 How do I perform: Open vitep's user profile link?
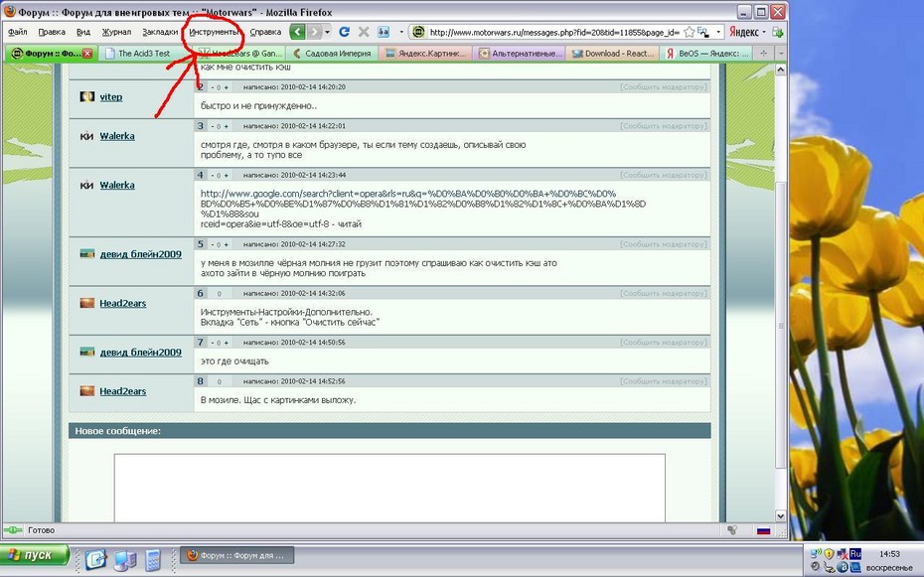[x=111, y=97]
